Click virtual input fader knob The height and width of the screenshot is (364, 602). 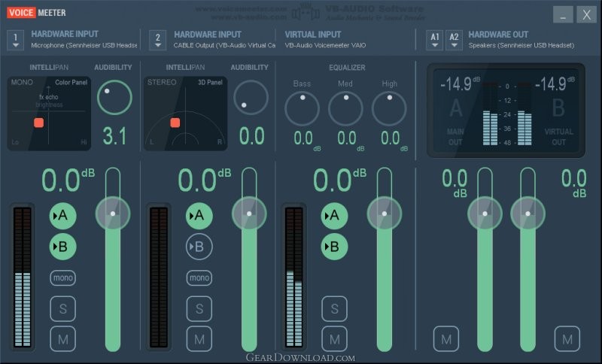click(x=385, y=214)
